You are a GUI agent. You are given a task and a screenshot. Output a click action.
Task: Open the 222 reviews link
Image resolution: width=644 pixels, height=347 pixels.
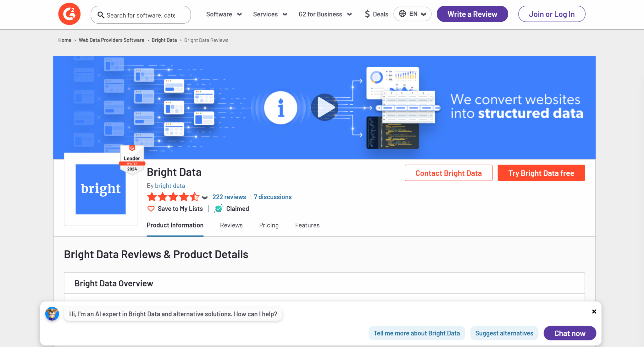tap(229, 197)
